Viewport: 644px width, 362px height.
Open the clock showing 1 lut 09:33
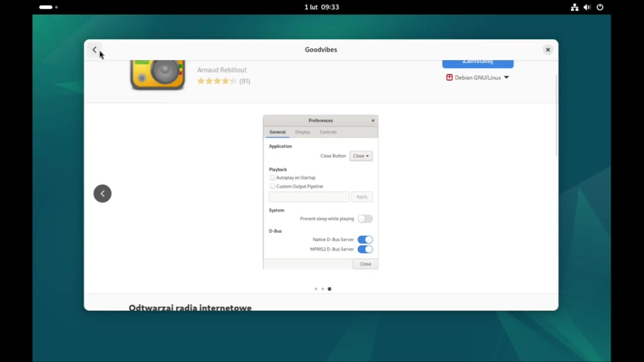321,7
